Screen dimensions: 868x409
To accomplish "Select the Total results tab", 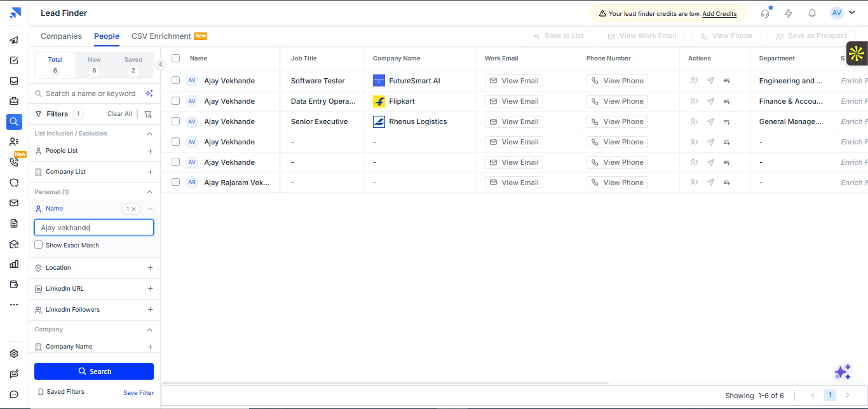I will coord(55,65).
